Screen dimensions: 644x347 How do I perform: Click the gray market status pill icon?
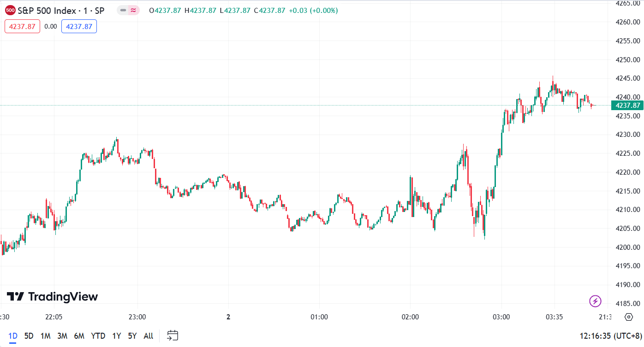123,10
